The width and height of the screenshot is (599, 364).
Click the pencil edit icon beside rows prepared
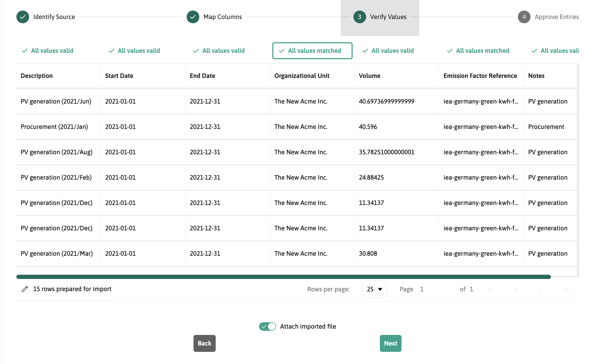point(25,289)
